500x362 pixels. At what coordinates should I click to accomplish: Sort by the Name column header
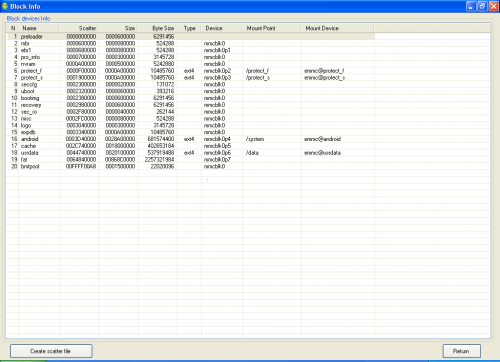pyautogui.click(x=39, y=28)
